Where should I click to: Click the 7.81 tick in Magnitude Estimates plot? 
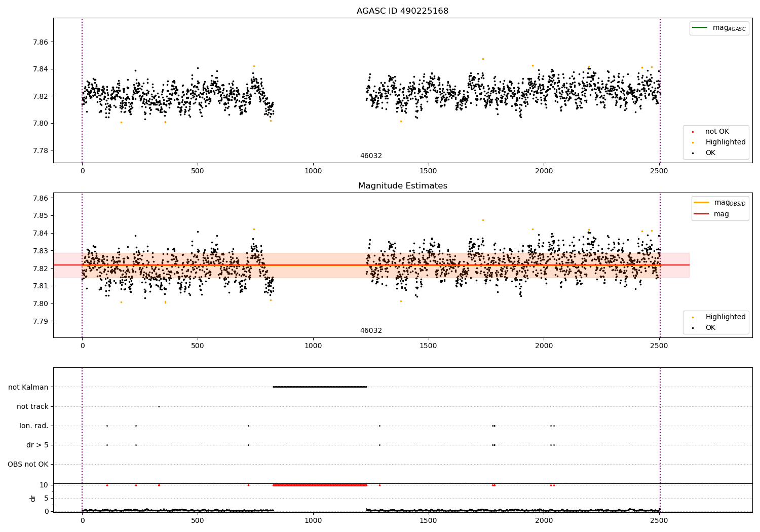[40, 286]
